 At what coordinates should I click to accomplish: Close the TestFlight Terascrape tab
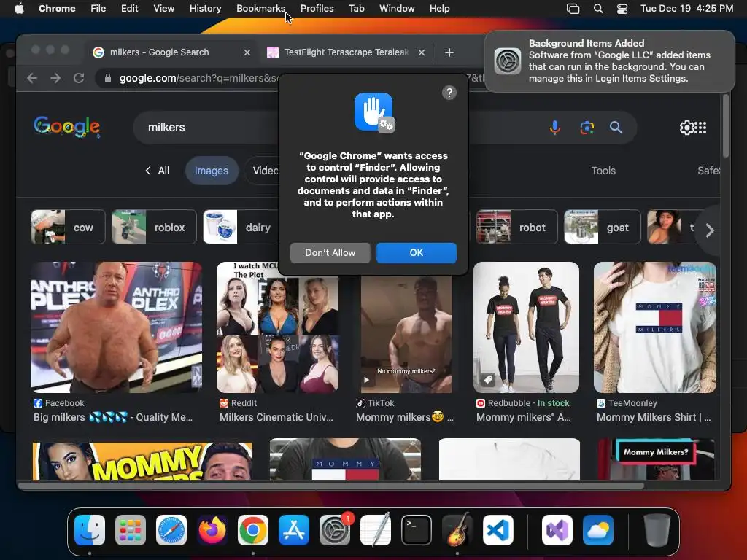[x=421, y=52]
